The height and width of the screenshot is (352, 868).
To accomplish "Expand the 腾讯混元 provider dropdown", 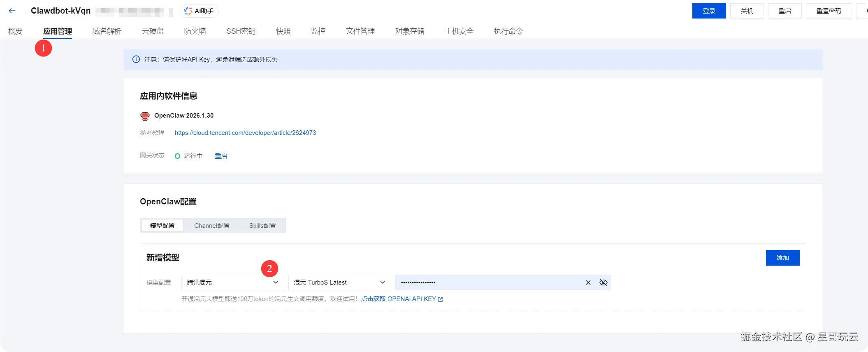I will tap(232, 283).
